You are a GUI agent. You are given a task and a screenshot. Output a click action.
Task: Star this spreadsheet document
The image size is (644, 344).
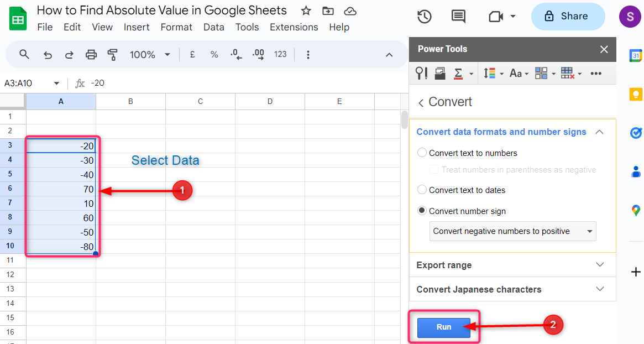click(306, 11)
